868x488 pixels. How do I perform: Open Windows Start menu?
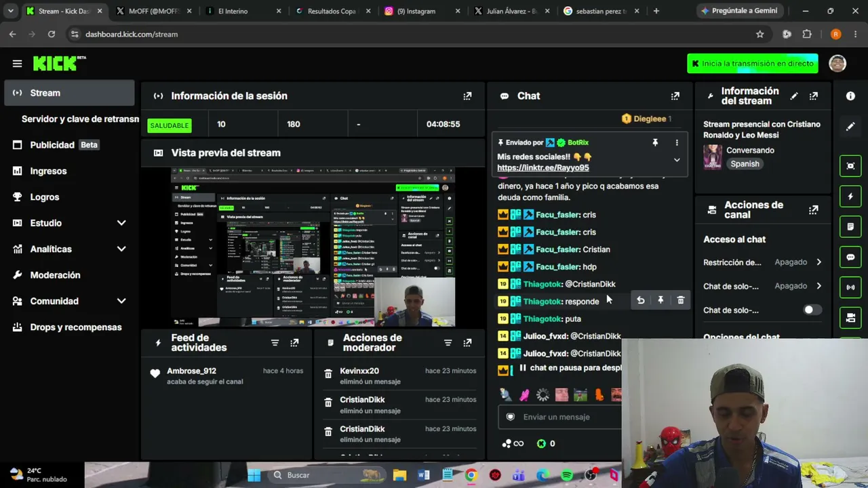[254, 475]
